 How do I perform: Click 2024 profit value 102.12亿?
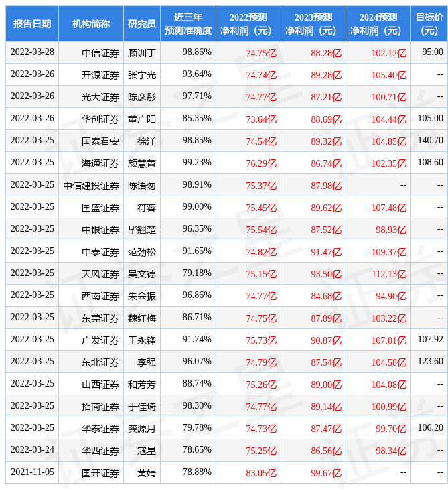pos(389,53)
